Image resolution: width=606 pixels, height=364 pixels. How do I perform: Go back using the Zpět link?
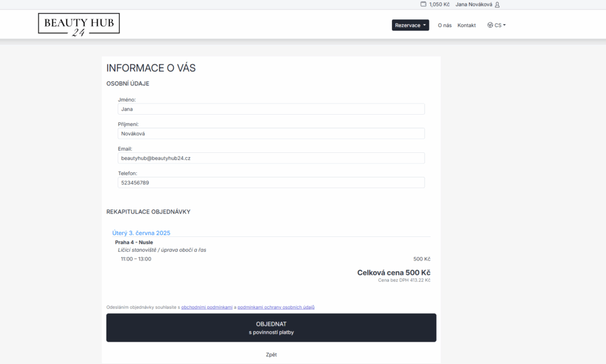(x=271, y=355)
